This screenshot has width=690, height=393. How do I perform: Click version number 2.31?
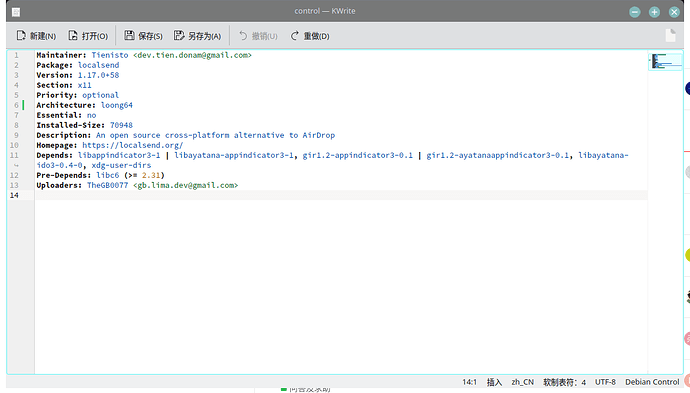(x=150, y=175)
